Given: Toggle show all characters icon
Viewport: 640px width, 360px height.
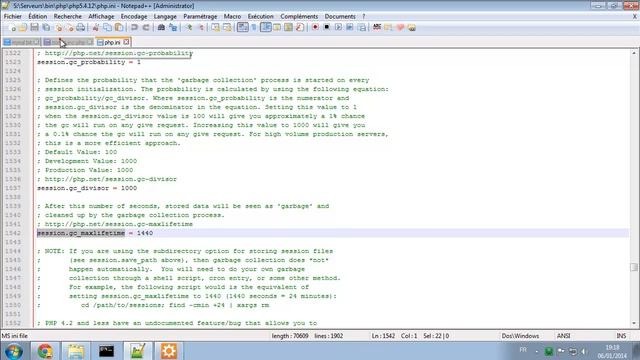Looking at the screenshot, I should [253, 27].
